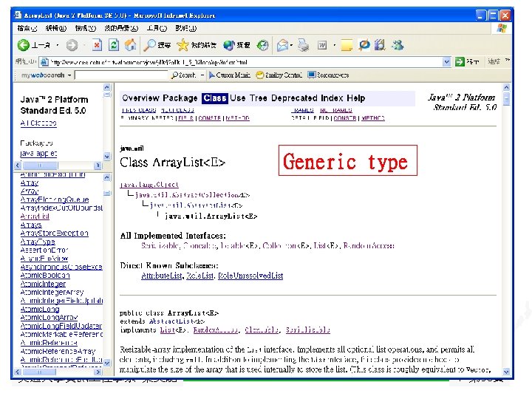
Task: Show History using the clock icon
Action: 262,45
